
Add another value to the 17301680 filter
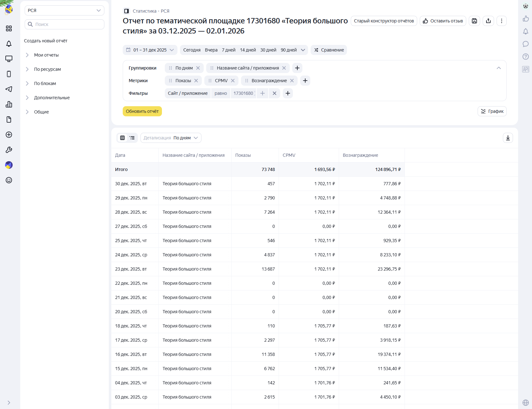[x=263, y=93]
